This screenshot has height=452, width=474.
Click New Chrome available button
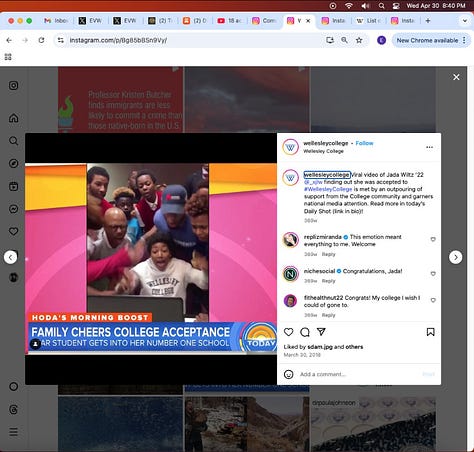(431, 40)
